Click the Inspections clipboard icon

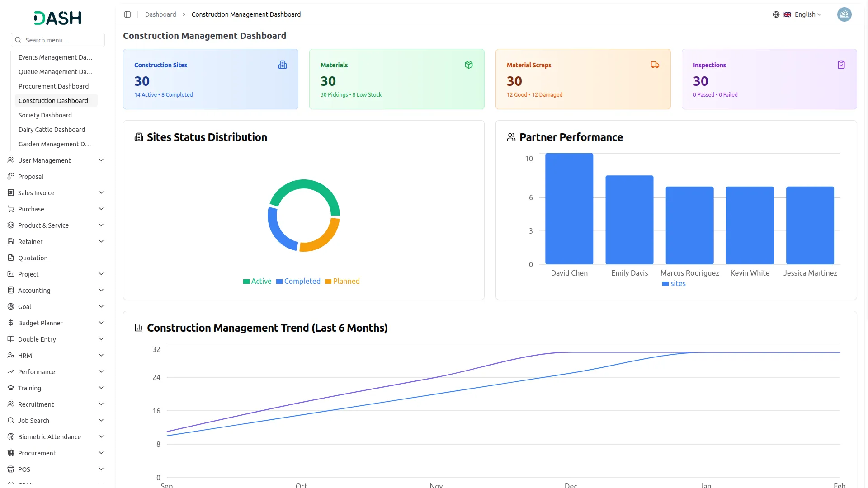coord(841,65)
